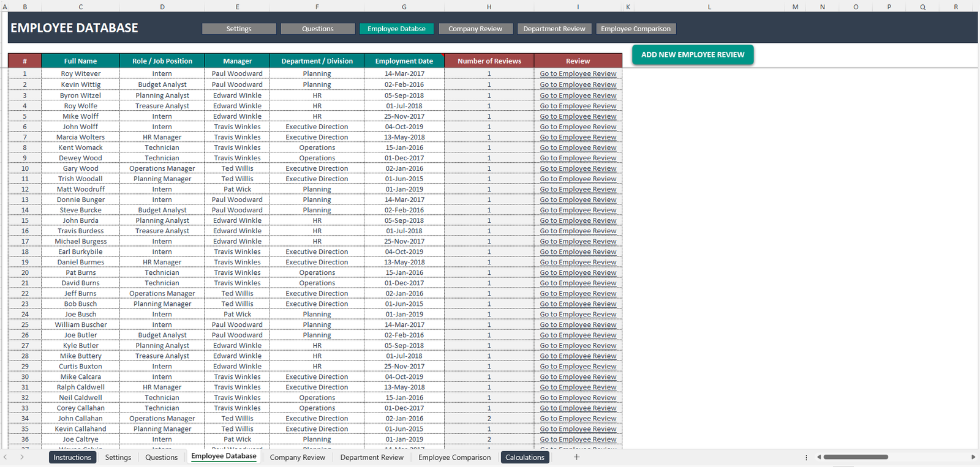
Task: Click the add new sheet plus icon
Action: tap(576, 457)
